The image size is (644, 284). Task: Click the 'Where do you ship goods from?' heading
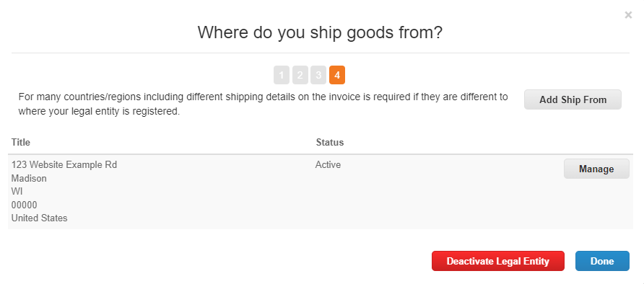(x=320, y=32)
